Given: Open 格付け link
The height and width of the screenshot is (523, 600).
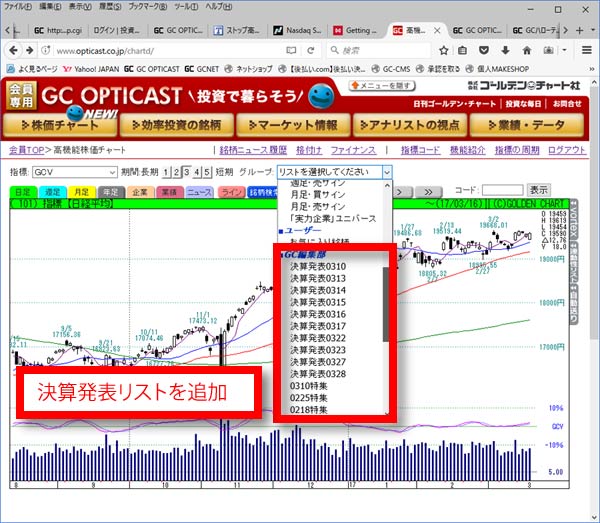Looking at the screenshot, I should (309, 150).
